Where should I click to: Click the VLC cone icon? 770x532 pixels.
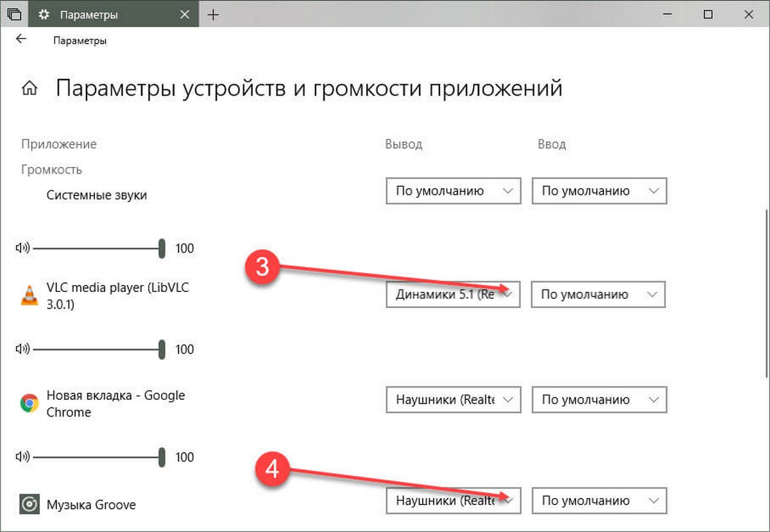(29, 296)
